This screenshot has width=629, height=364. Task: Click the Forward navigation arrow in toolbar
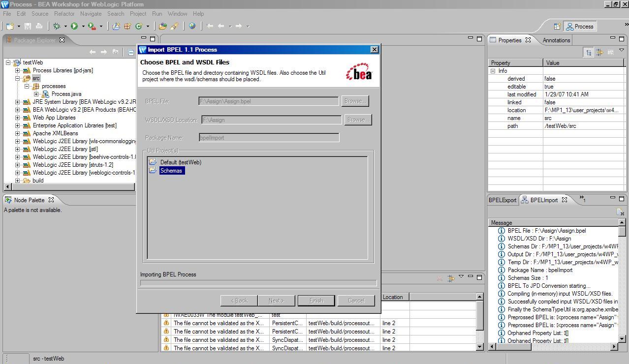[239, 26]
